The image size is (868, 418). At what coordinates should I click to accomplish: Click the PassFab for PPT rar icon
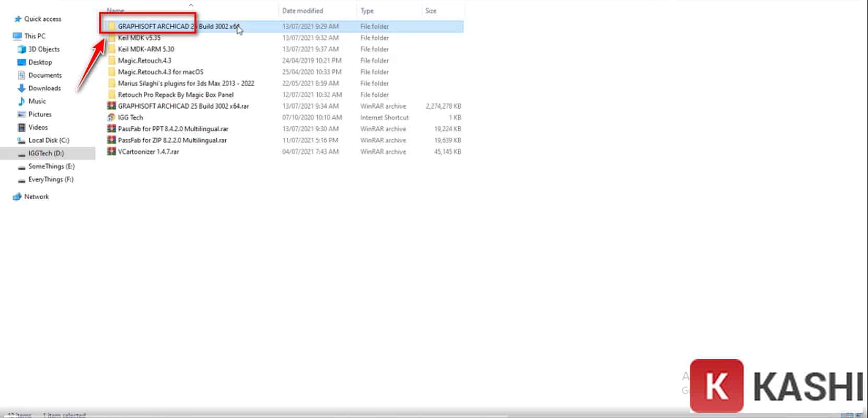point(111,129)
